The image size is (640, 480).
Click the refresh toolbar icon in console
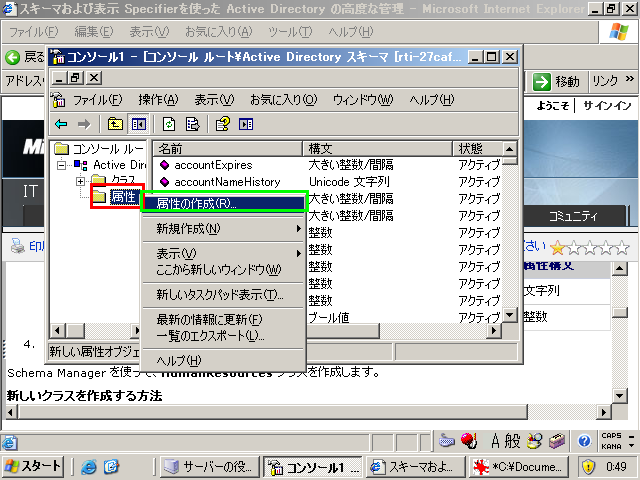(169, 124)
